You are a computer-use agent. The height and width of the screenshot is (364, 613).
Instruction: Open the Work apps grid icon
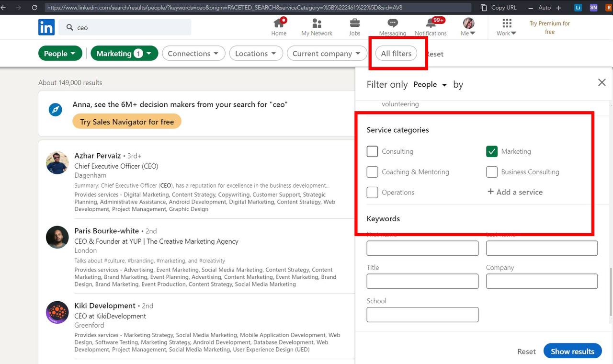point(507,23)
